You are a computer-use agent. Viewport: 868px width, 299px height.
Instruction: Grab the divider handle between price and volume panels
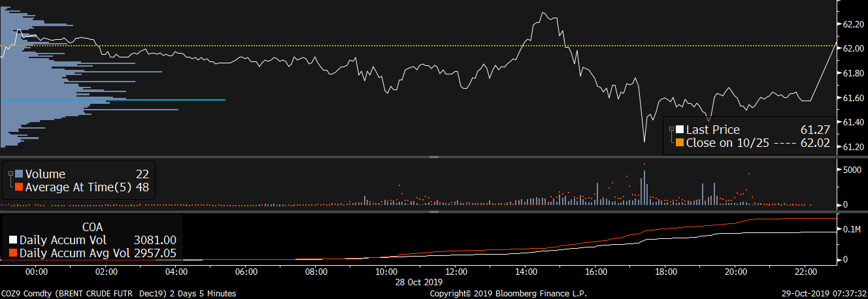pyautogui.click(x=432, y=157)
